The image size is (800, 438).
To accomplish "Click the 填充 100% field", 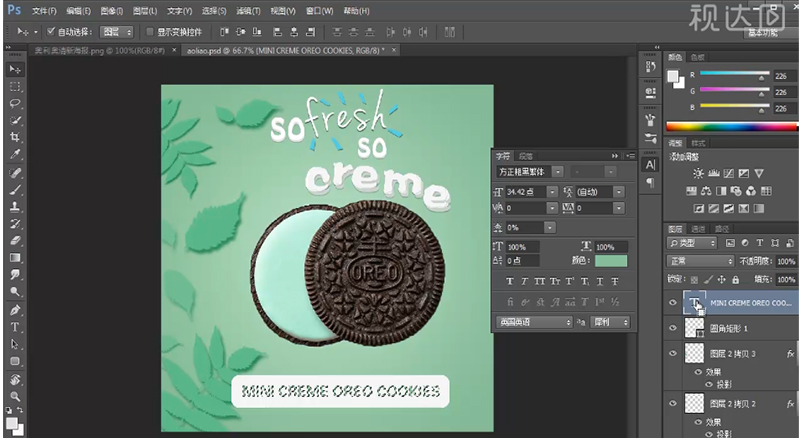I will point(786,280).
